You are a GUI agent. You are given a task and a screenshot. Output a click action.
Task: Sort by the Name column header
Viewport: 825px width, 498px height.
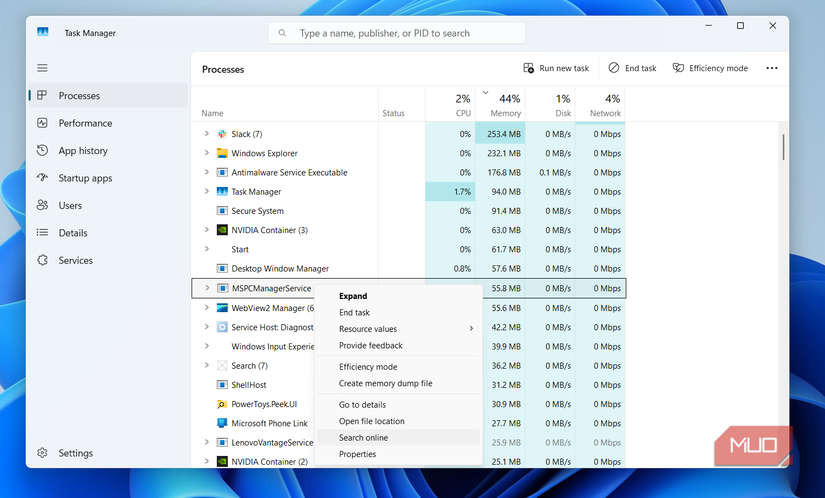[x=285, y=105]
